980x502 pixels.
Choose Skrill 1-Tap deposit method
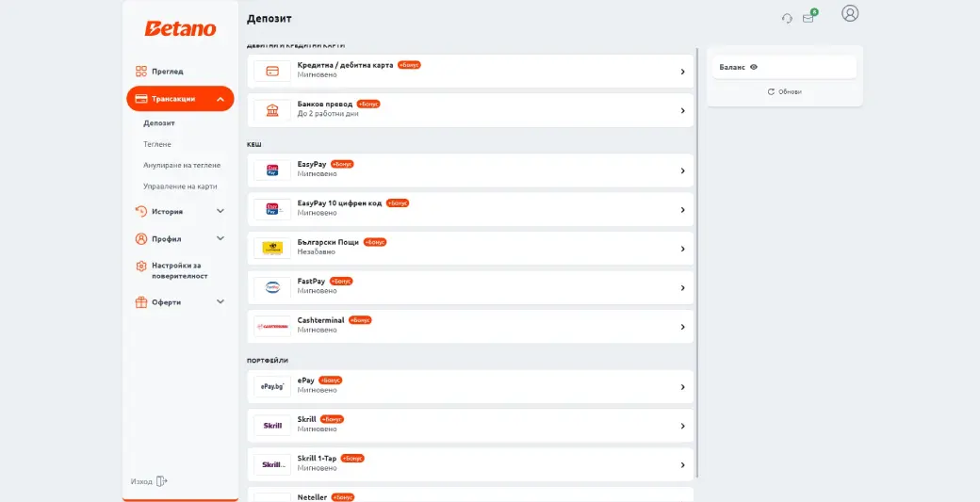470,464
